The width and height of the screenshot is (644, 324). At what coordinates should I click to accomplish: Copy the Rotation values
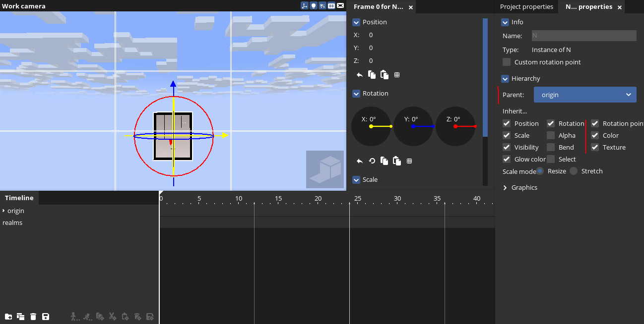coord(384,161)
